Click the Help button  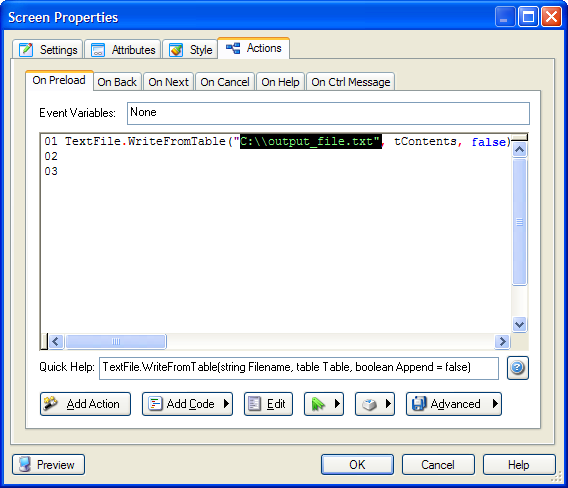point(519,464)
